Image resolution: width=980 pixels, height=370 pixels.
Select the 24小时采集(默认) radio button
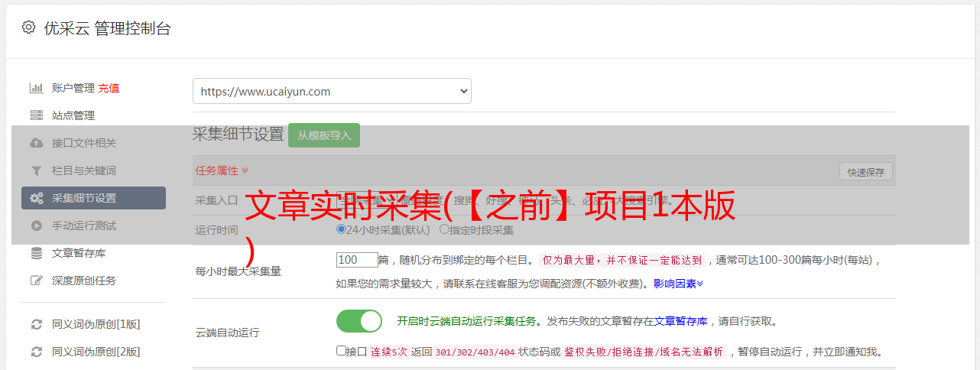coord(341,229)
